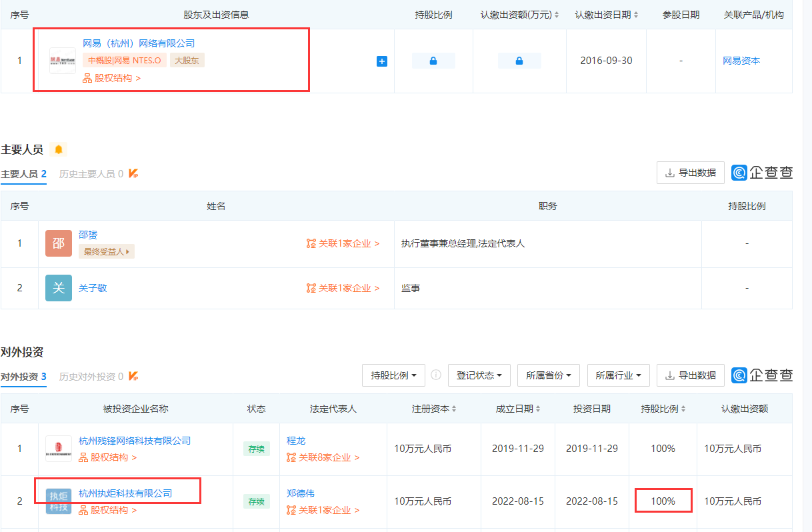The image size is (812, 532).
Task: Click the 中概股|网易 NTES.O stock tag
Action: (125, 61)
